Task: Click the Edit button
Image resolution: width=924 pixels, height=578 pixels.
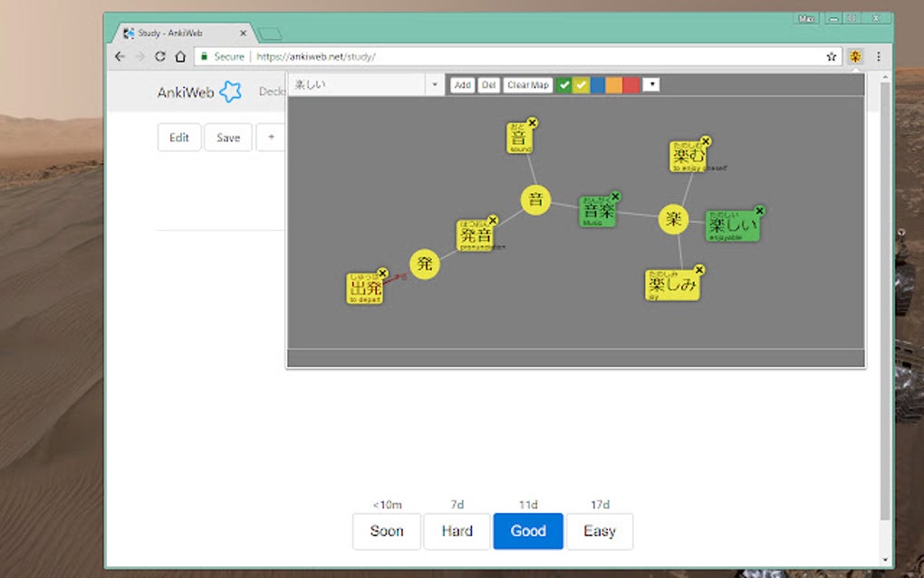Action: [x=179, y=138]
